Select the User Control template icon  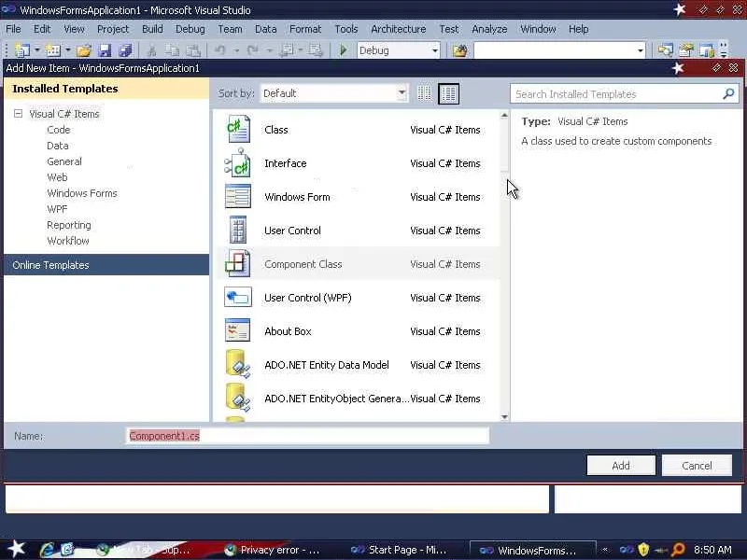click(x=238, y=230)
